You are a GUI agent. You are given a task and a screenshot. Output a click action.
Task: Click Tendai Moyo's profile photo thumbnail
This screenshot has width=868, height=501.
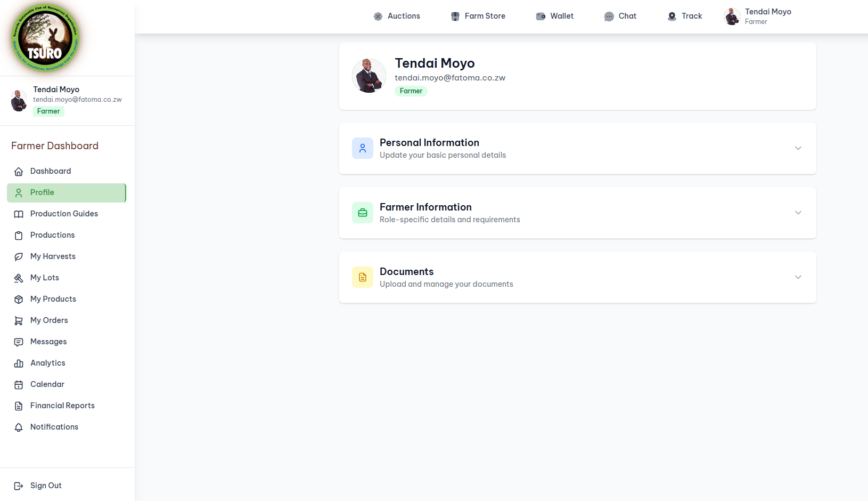[x=369, y=75]
